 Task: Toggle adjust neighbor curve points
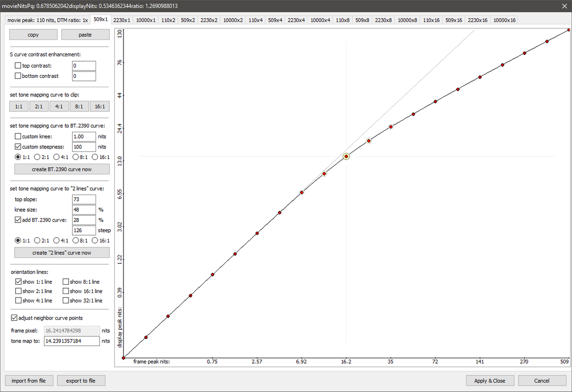click(x=14, y=318)
